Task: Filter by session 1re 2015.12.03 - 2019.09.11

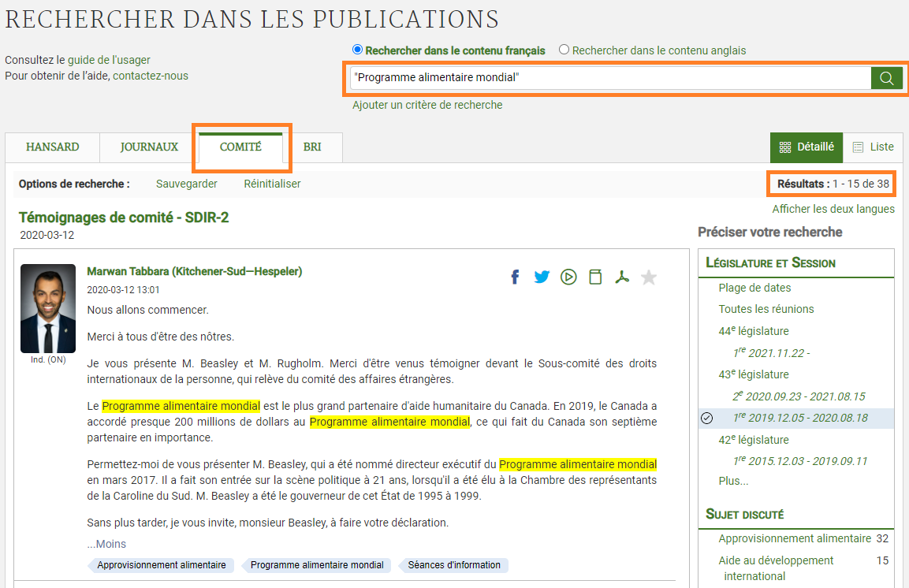Action: click(x=800, y=461)
